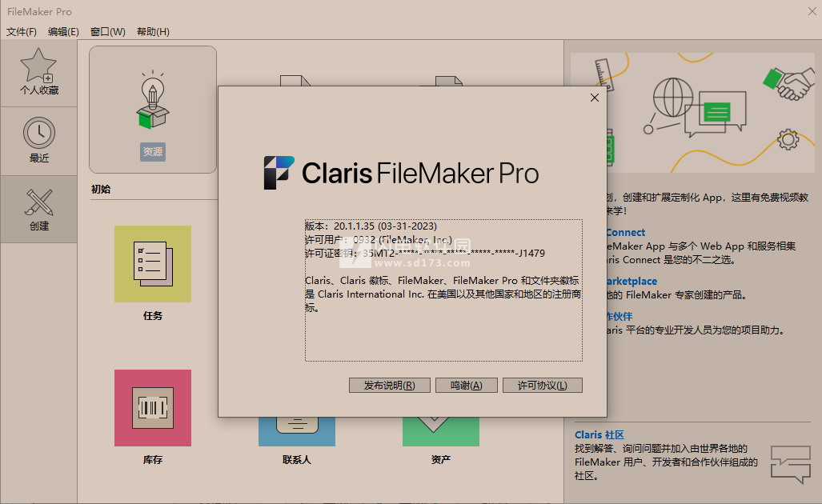Choose the 库存 inventory barcode template
Image resolution: width=822 pixels, height=504 pixels.
(x=153, y=408)
